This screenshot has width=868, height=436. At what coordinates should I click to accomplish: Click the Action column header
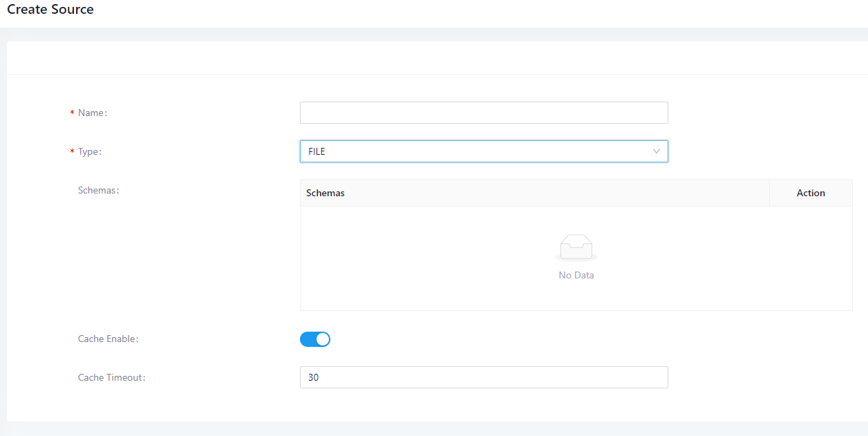pos(811,193)
